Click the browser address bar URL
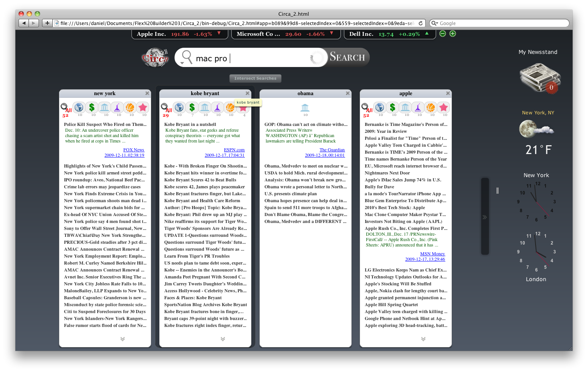This screenshot has height=372, width=588. click(239, 23)
